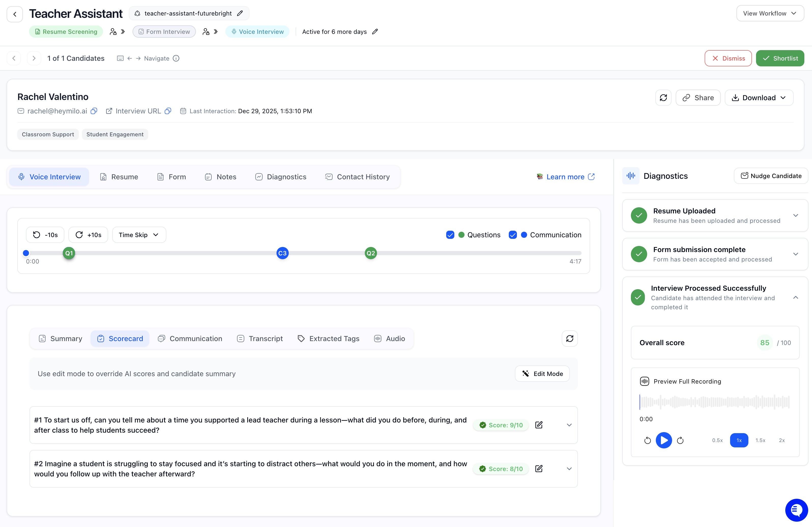Open the Time Skip dropdown
The image size is (812, 527).
pyautogui.click(x=139, y=235)
